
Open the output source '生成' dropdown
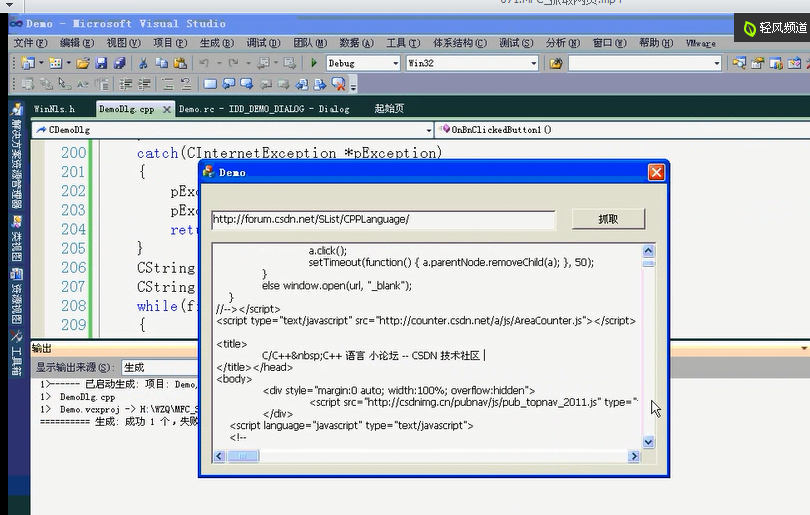click(x=160, y=367)
